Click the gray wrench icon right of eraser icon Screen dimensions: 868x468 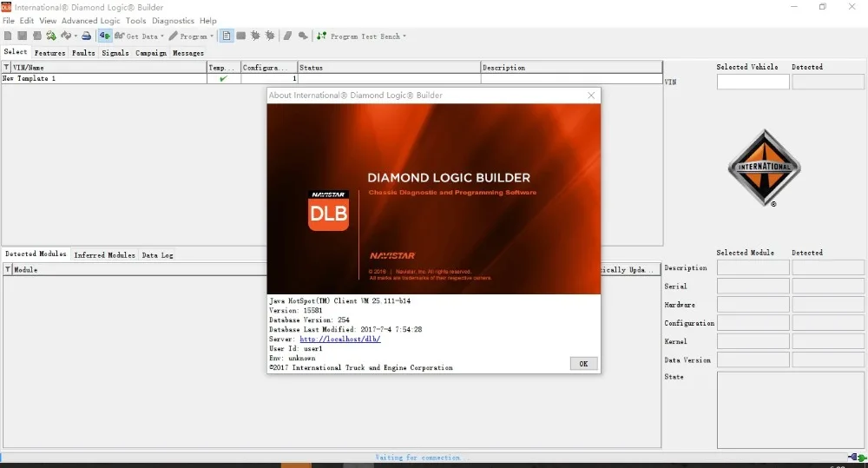pyautogui.click(x=303, y=36)
